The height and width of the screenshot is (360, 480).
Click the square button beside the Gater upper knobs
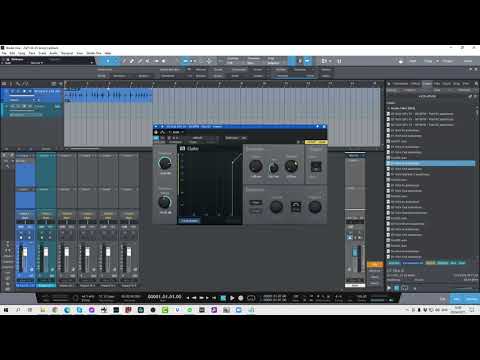point(316,166)
